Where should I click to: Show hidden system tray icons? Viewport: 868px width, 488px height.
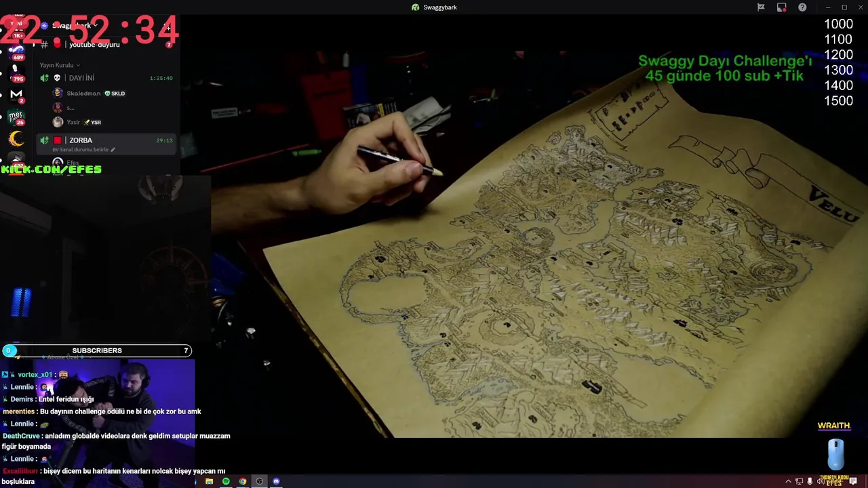(x=788, y=481)
